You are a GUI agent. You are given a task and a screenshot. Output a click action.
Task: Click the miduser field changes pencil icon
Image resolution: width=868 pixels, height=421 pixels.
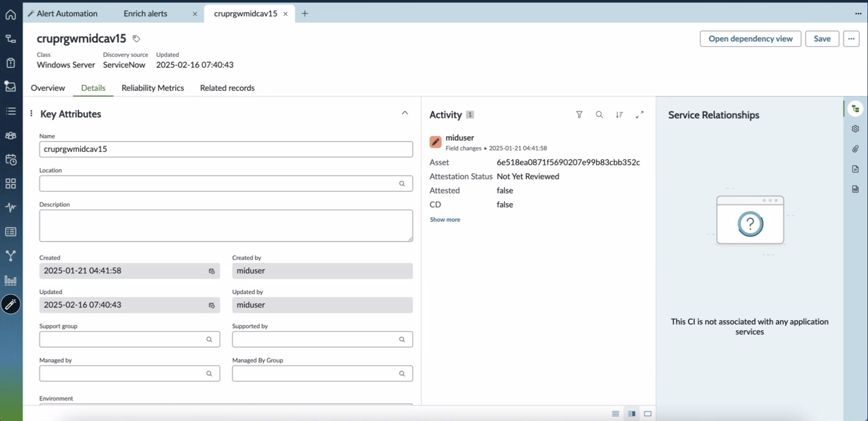coord(435,142)
